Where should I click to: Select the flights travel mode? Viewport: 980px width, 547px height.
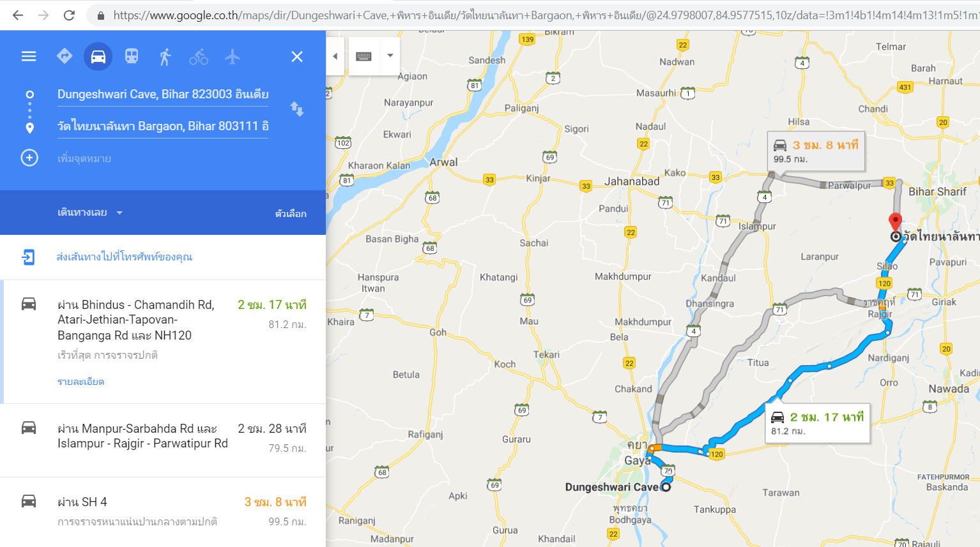[233, 56]
